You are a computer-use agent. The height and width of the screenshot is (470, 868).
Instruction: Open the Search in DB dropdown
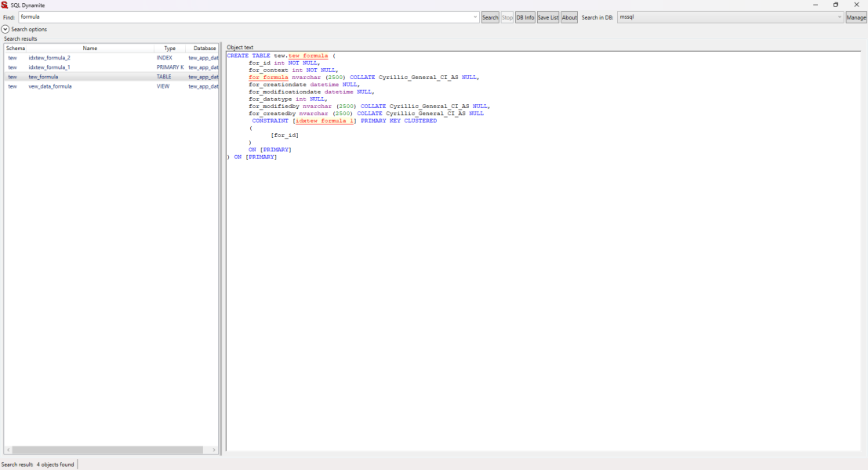839,17
